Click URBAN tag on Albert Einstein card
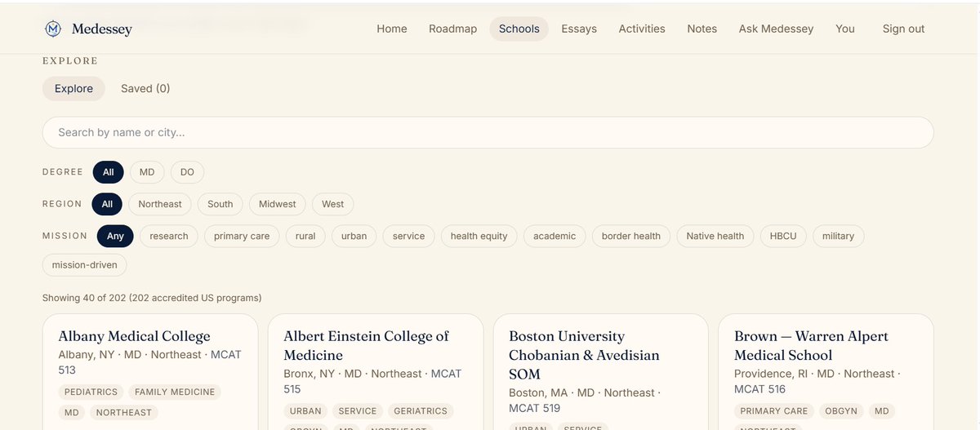Viewport: 980px width, 430px height. point(306,411)
